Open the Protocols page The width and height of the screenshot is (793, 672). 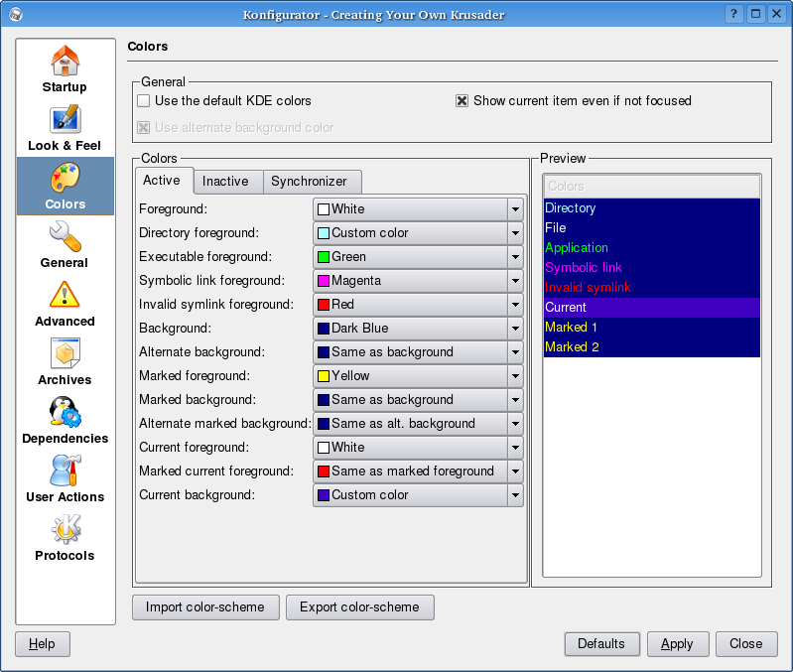(x=65, y=539)
